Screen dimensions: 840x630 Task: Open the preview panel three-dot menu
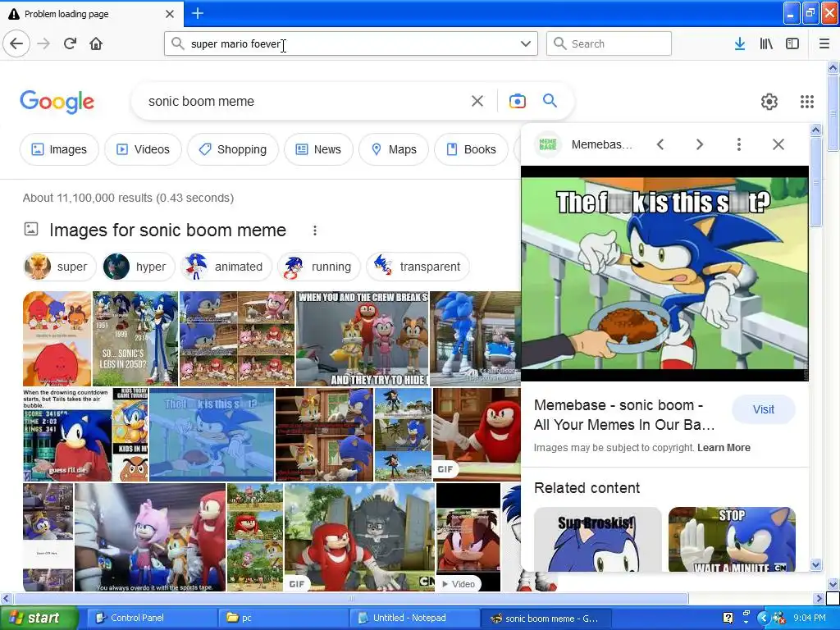[x=739, y=144]
